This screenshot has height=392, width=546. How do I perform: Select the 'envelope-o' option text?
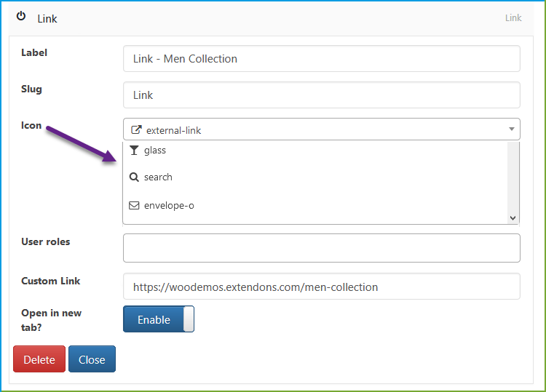coord(169,206)
